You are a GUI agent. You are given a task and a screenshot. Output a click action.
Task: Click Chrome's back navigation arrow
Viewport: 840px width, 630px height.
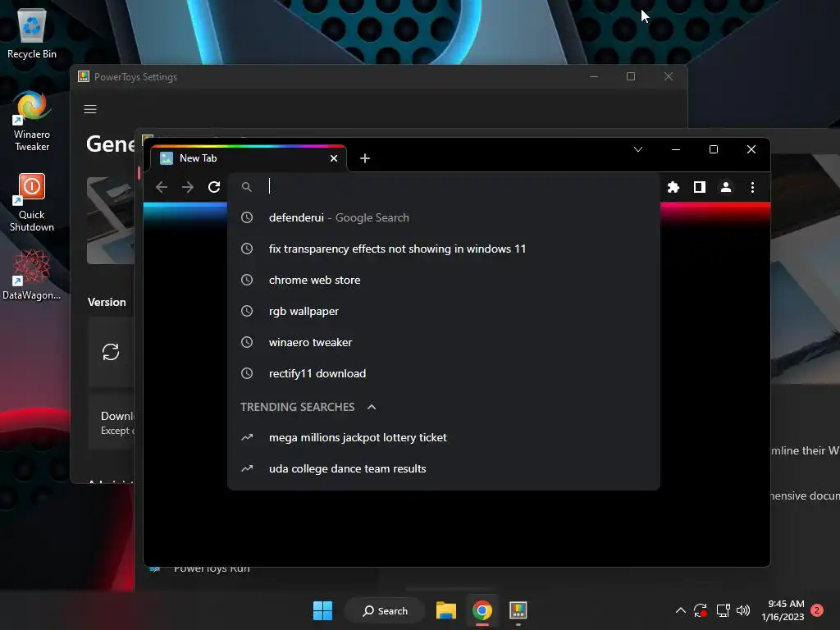pyautogui.click(x=162, y=187)
